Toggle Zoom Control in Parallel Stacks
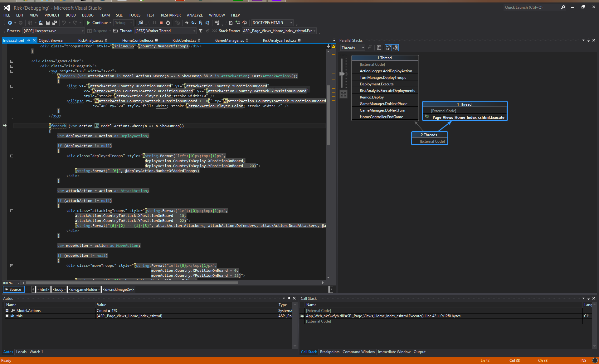599x364 pixels. click(395, 48)
